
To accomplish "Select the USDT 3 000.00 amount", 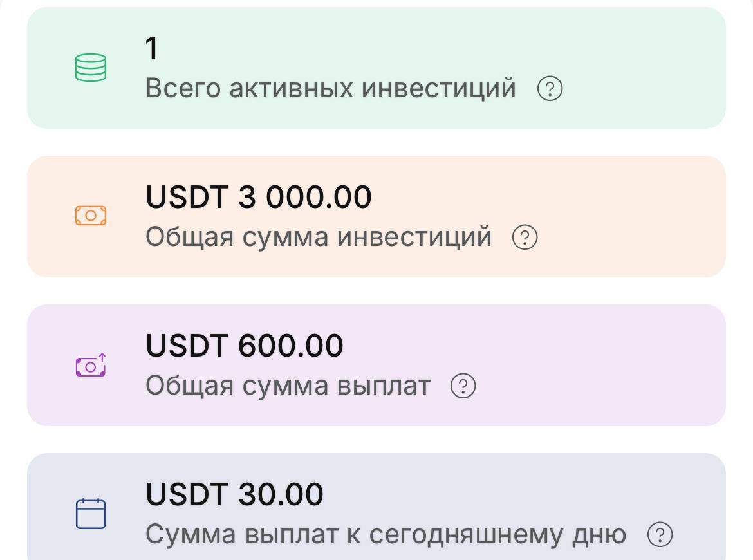I will 259,197.
